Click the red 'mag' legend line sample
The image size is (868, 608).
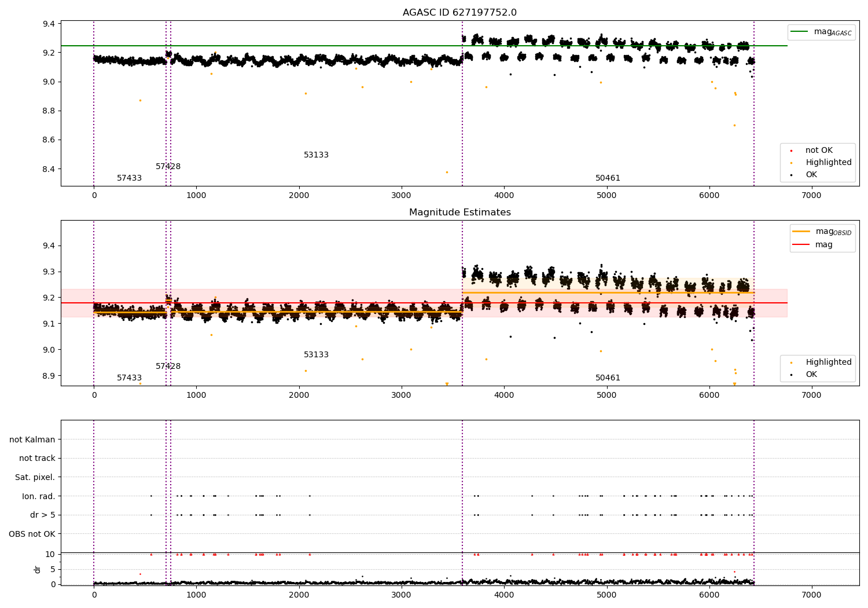click(x=801, y=245)
